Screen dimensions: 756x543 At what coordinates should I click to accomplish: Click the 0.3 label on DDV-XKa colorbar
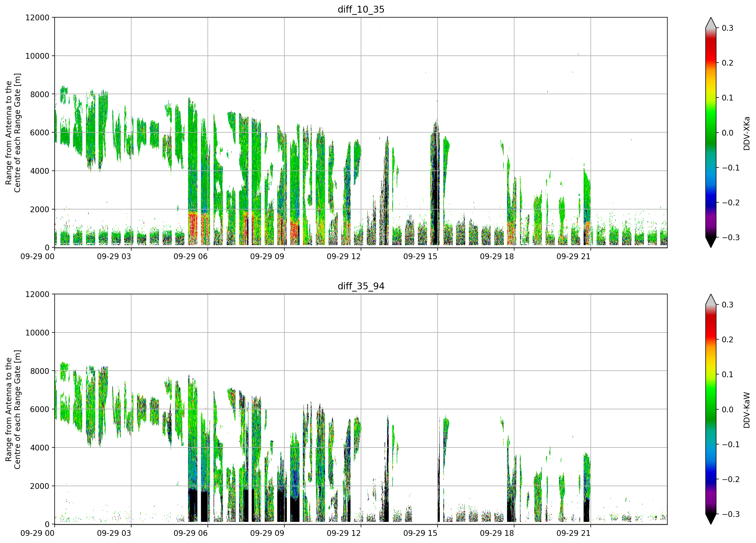(727, 28)
